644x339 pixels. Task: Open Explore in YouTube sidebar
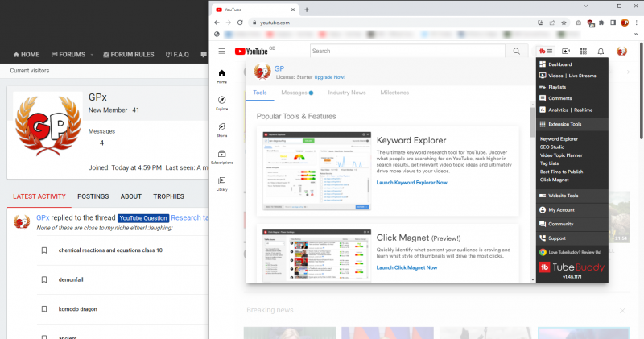[x=221, y=101]
